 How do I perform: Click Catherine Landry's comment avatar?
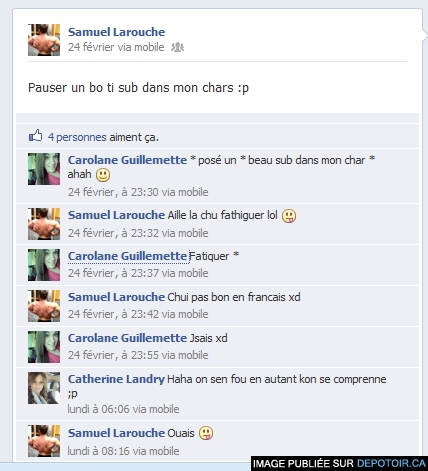coord(44,388)
